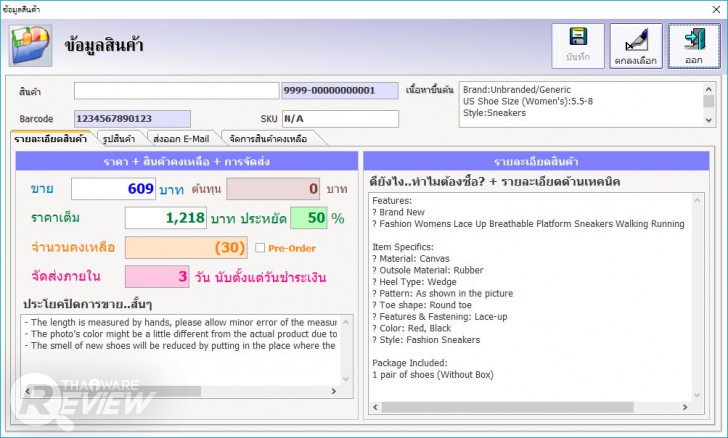Open the ส่งออก E-Mail tab
This screenshot has width=728, height=438.
181,138
